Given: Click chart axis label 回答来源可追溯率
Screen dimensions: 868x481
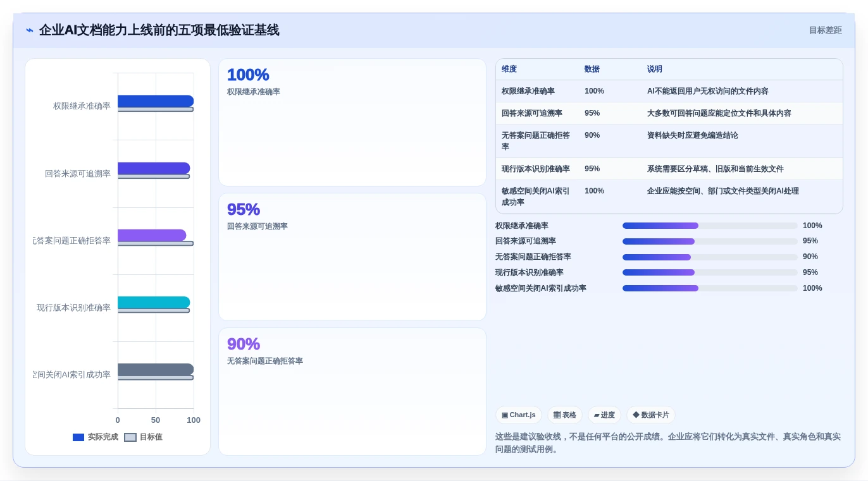Looking at the screenshot, I should tap(78, 173).
